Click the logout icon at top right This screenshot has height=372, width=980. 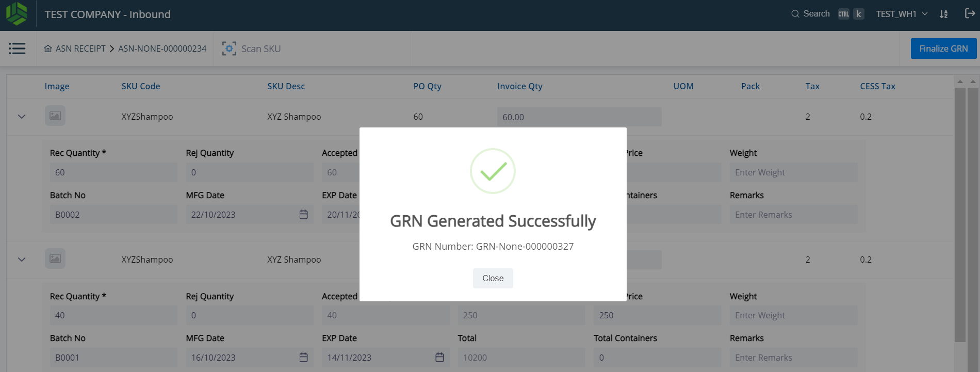(x=970, y=13)
